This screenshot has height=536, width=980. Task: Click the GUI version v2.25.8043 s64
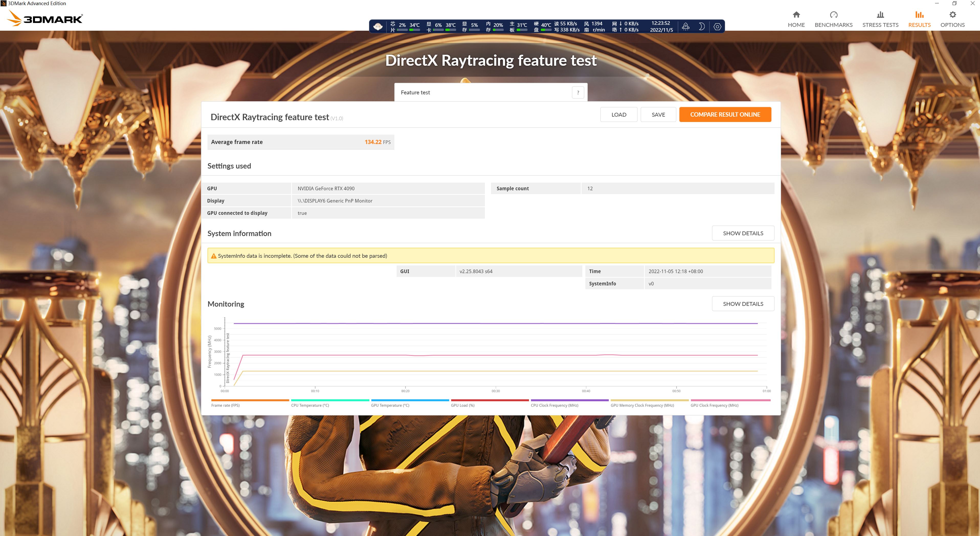tap(475, 271)
